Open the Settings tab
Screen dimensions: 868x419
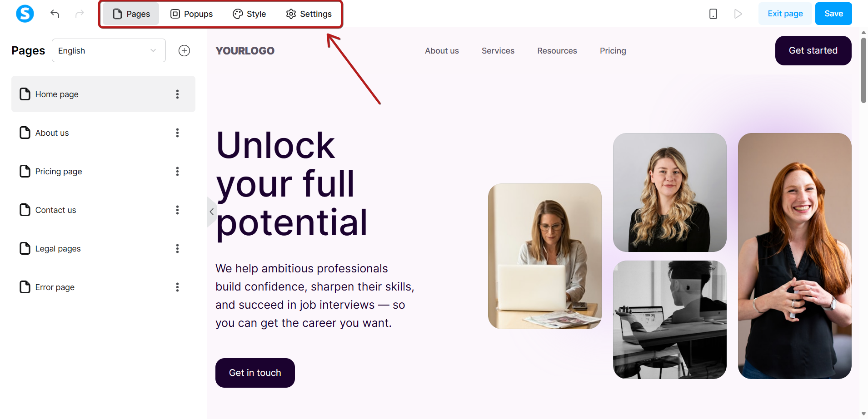pyautogui.click(x=309, y=14)
